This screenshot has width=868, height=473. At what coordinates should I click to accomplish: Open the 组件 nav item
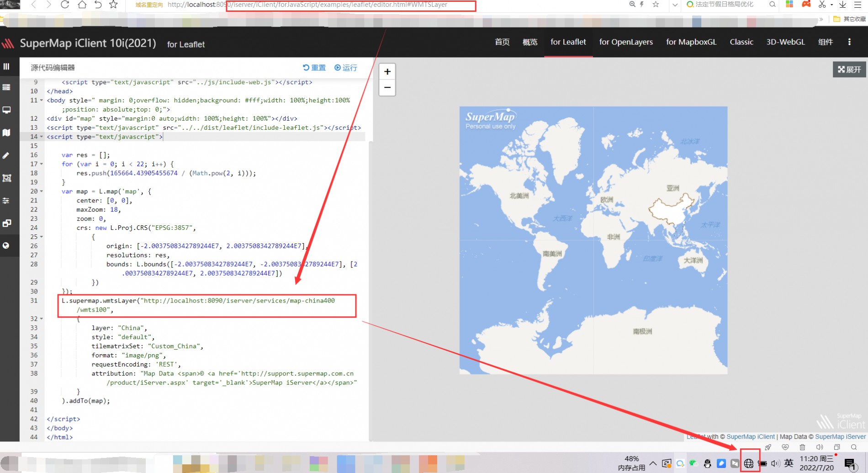(x=826, y=42)
